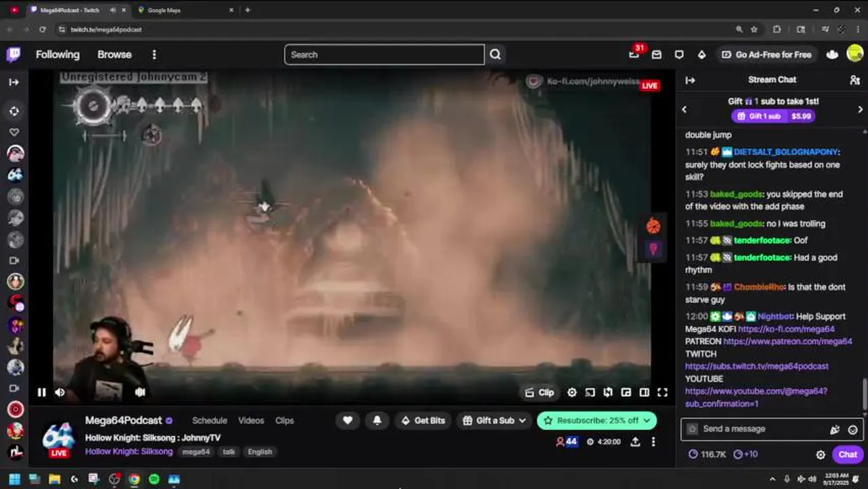Image resolution: width=868 pixels, height=489 pixels.
Task: Click the Clip button on the player
Action: tap(539, 392)
